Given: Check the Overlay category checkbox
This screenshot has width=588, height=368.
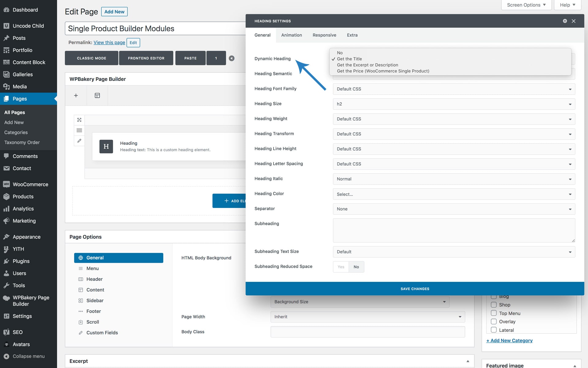Looking at the screenshot, I should coord(494,321).
